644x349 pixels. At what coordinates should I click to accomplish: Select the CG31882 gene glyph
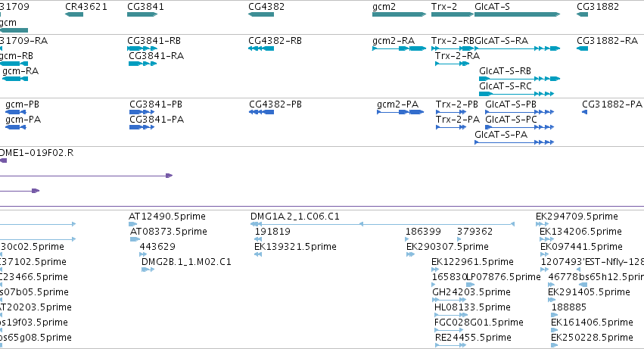(582, 14)
